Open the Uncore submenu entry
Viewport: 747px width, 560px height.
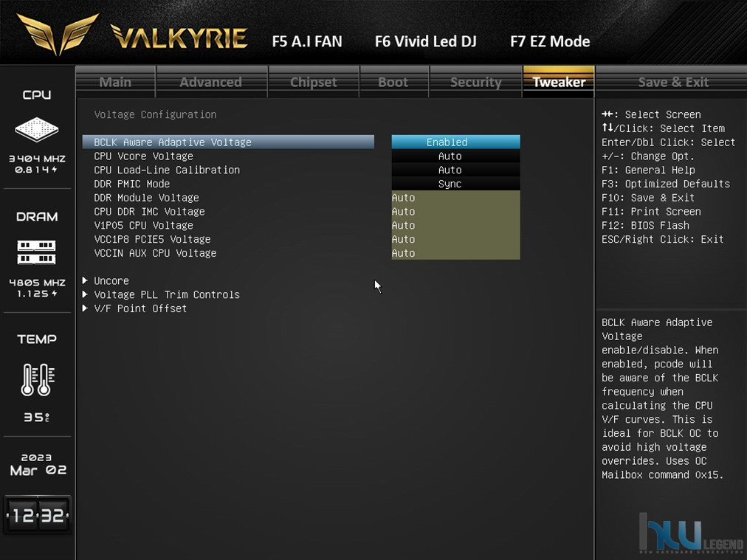tap(111, 280)
